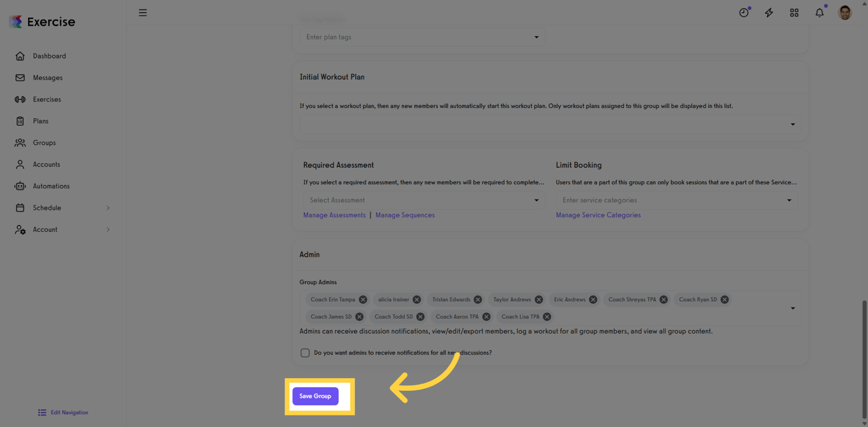Remove Tristan Edwards from group admins
The image size is (868, 427).
(478, 300)
